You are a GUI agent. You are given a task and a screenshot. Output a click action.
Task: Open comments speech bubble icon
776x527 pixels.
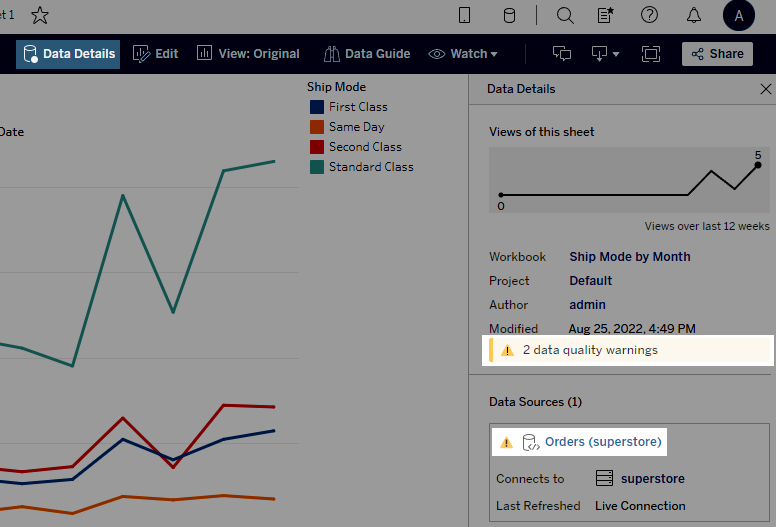coord(562,54)
